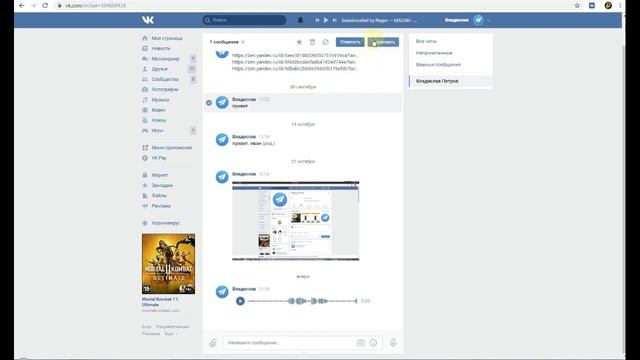Select the Владислав Петров chat tab
The image size is (640, 360).
click(451, 81)
